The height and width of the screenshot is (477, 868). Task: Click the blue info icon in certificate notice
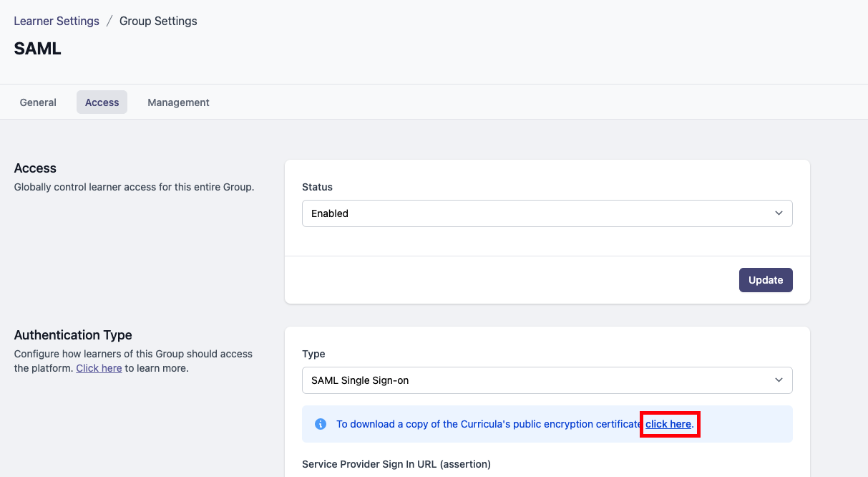321,424
